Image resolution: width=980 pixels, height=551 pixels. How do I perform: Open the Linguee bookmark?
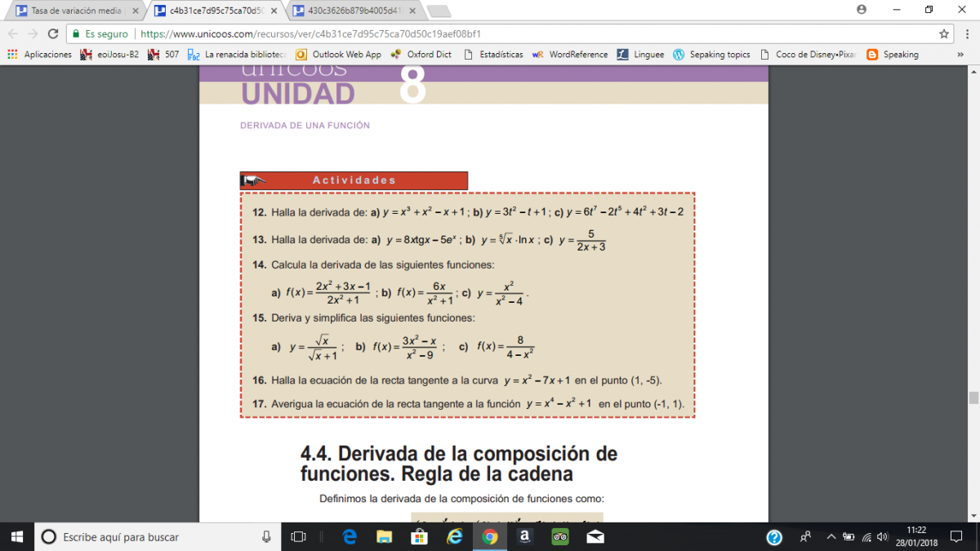coord(640,55)
